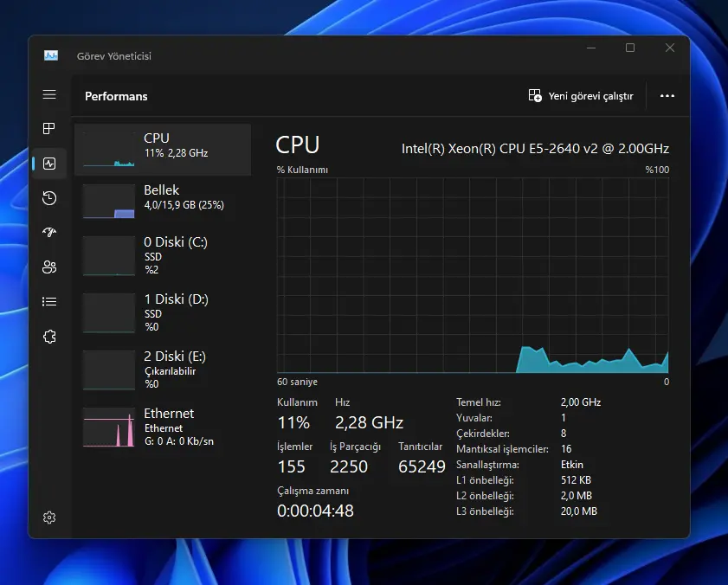This screenshot has width=728, height=585.
Task: Select the 2 Diski (E:) removable item
Action: pos(163,370)
